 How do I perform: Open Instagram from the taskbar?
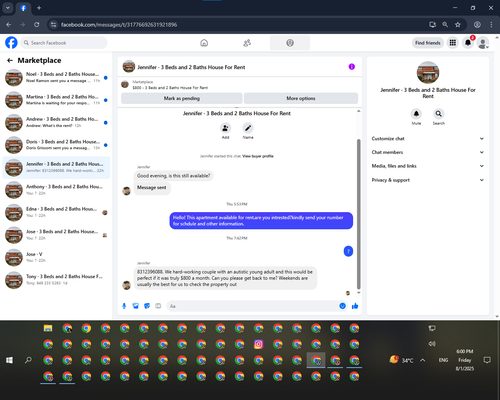coord(258,344)
